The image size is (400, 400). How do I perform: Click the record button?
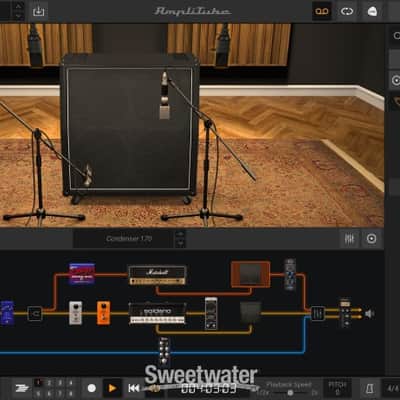(x=91, y=388)
